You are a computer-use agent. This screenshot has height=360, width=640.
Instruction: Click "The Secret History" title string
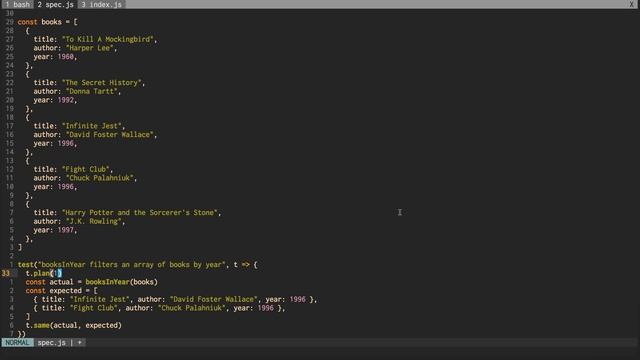102,83
